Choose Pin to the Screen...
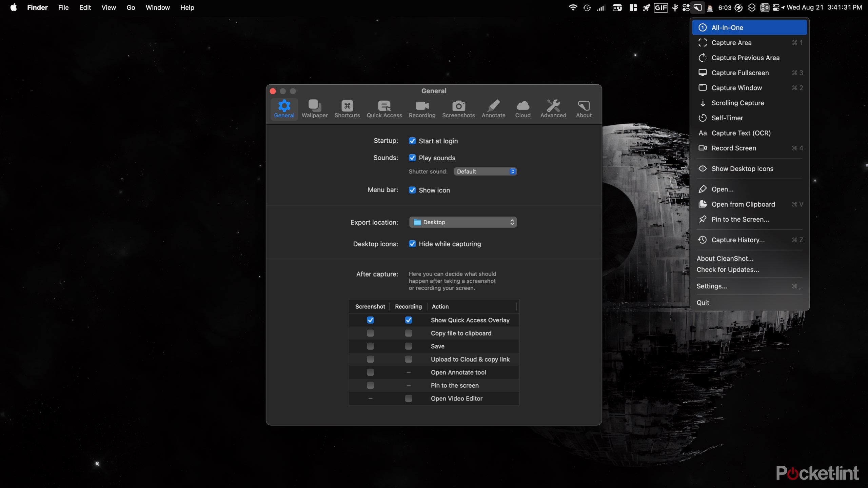This screenshot has height=488, width=868. click(x=749, y=220)
